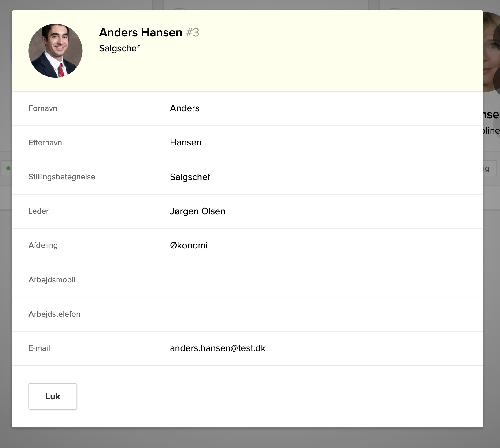500x448 pixels.
Task: Select the Efternavn value Hansen
Action: tap(186, 142)
